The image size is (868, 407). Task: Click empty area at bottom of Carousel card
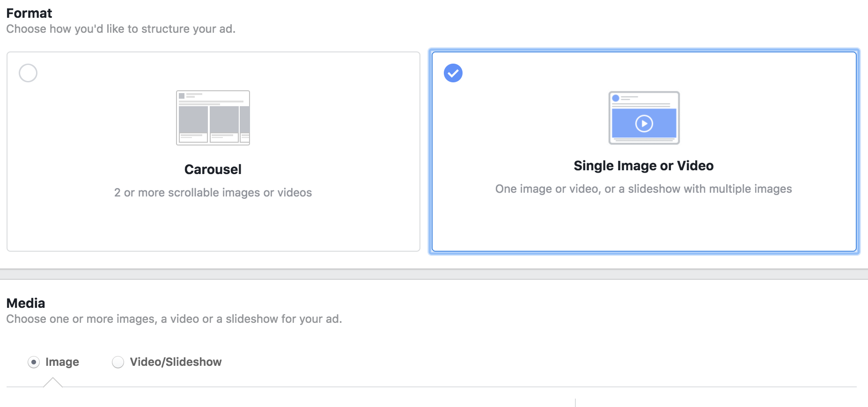[x=213, y=229]
